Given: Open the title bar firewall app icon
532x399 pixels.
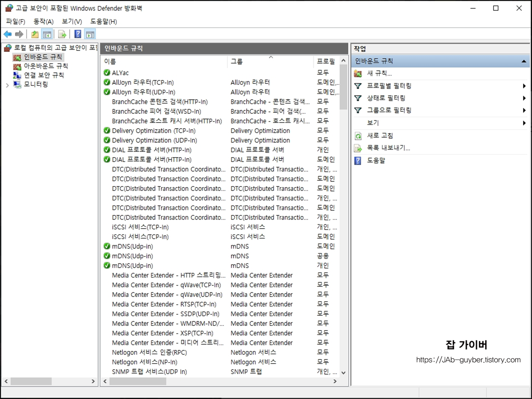Looking at the screenshot, I should click(x=9, y=8).
